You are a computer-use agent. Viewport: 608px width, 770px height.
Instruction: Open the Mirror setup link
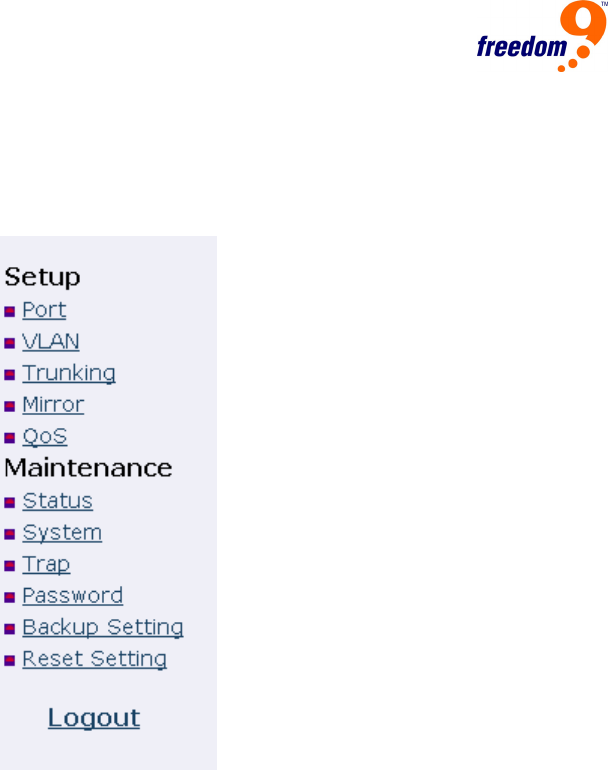(x=53, y=405)
